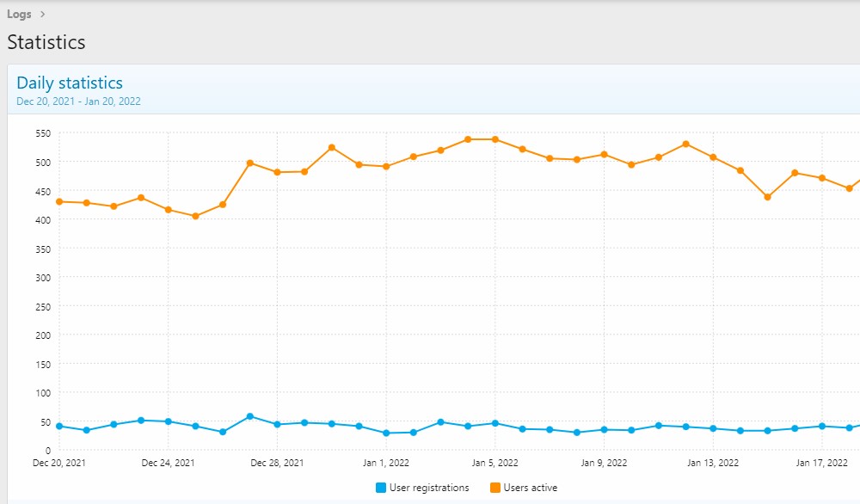
Task: Select User registrations point on Jan 9, 2022
Action: click(604, 430)
